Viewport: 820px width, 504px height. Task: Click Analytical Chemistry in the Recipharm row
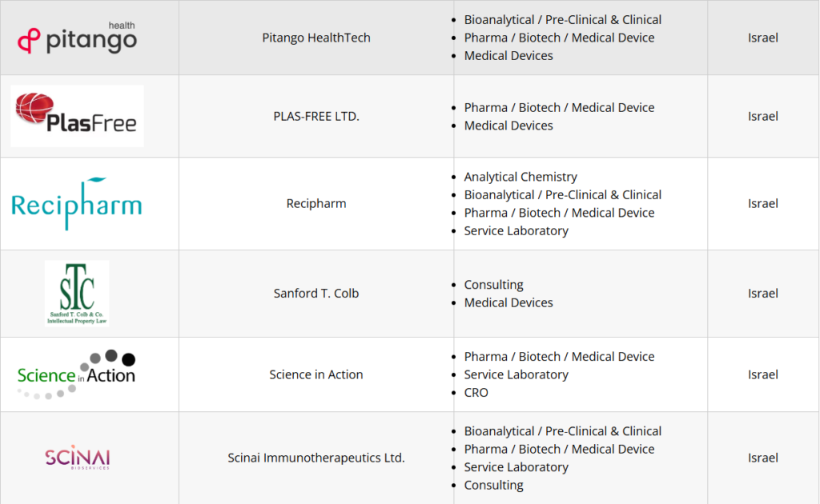521,177
